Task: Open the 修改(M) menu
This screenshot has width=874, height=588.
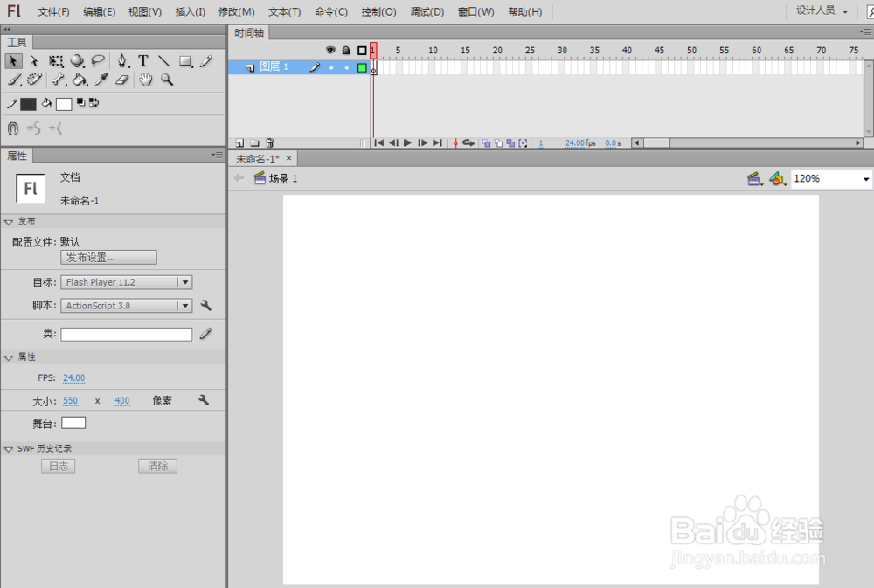Action: (236, 11)
